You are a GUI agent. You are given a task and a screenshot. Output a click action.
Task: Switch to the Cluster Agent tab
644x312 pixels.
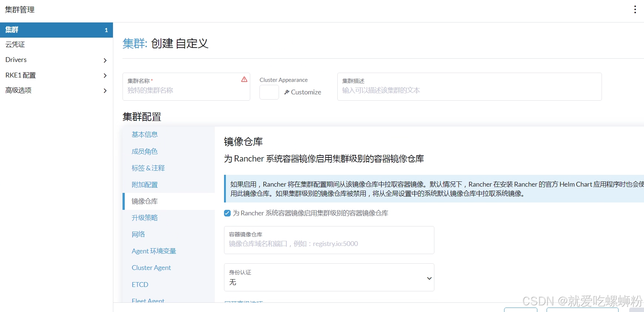pyautogui.click(x=151, y=268)
